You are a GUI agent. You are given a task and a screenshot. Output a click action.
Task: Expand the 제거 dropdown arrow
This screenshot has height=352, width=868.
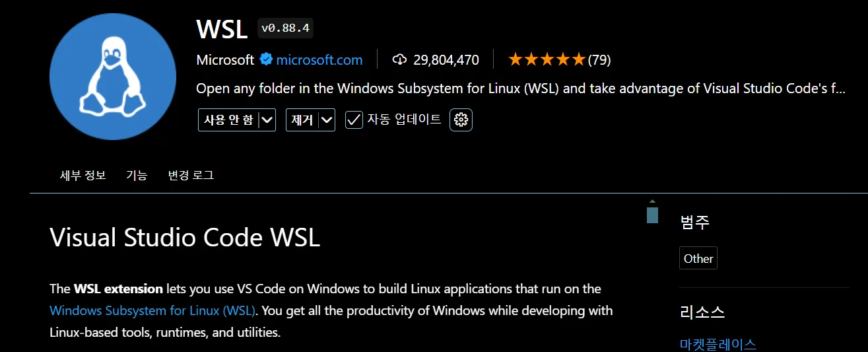(327, 120)
